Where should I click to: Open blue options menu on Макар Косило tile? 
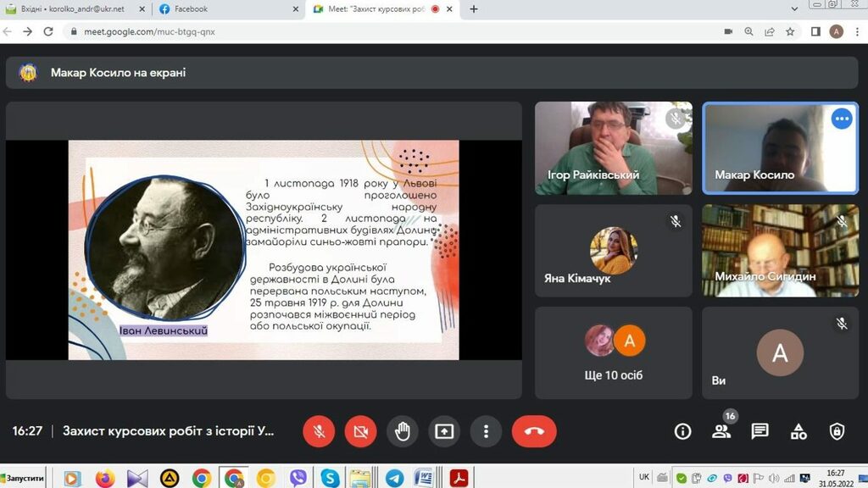click(x=842, y=119)
